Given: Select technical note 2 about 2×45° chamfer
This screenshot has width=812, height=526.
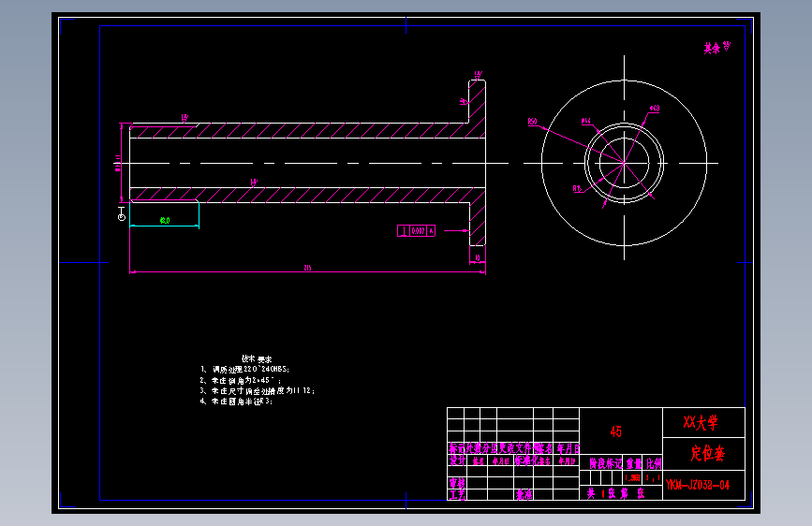Looking at the screenshot, I should pyautogui.click(x=241, y=380).
